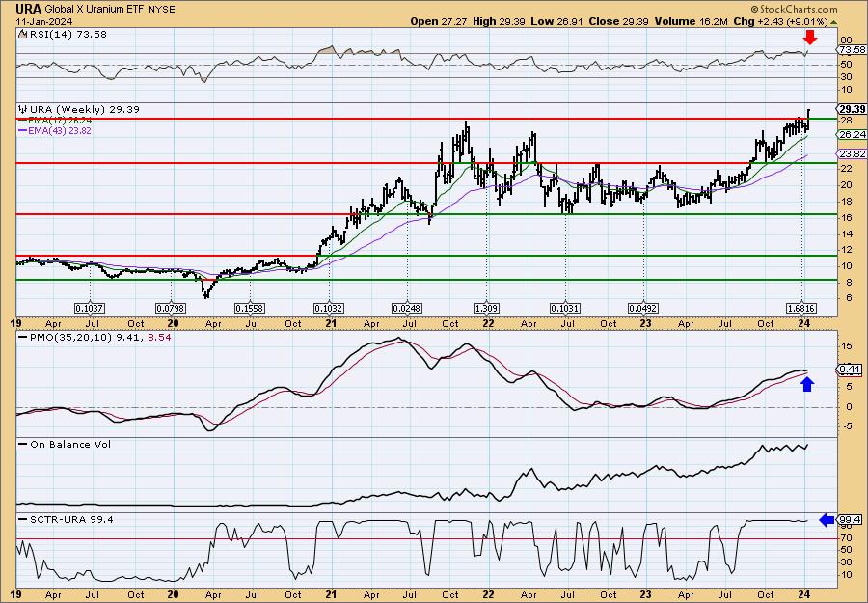Click the RSI(14) legend line marker
This screenshot has width=868, height=603.
(x=22, y=34)
